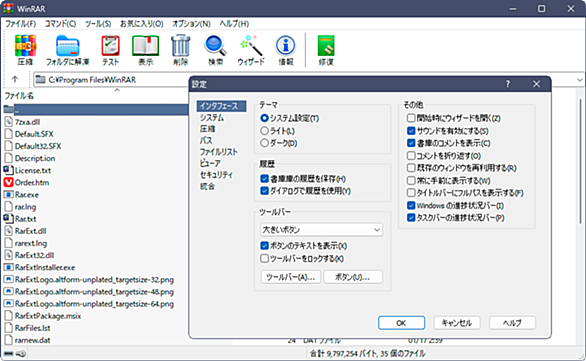
Task: Select the ダーク theme radio button
Action: click(x=265, y=143)
